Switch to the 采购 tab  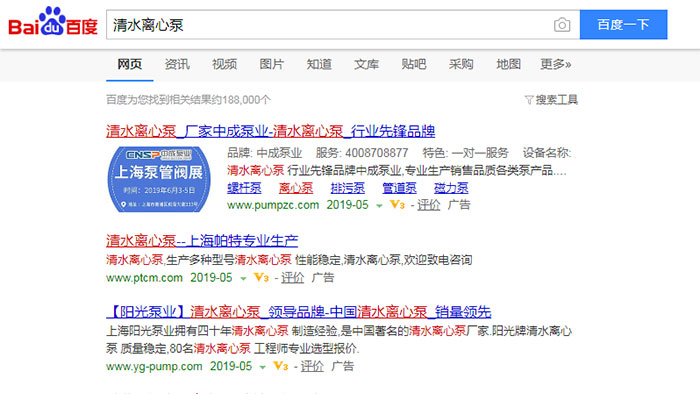tap(461, 64)
